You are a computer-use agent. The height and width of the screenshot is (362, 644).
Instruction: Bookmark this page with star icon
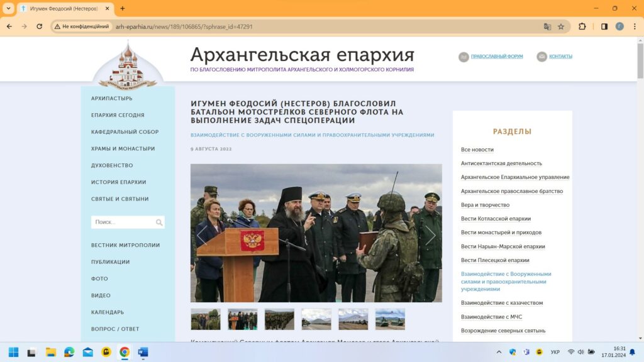point(561,26)
